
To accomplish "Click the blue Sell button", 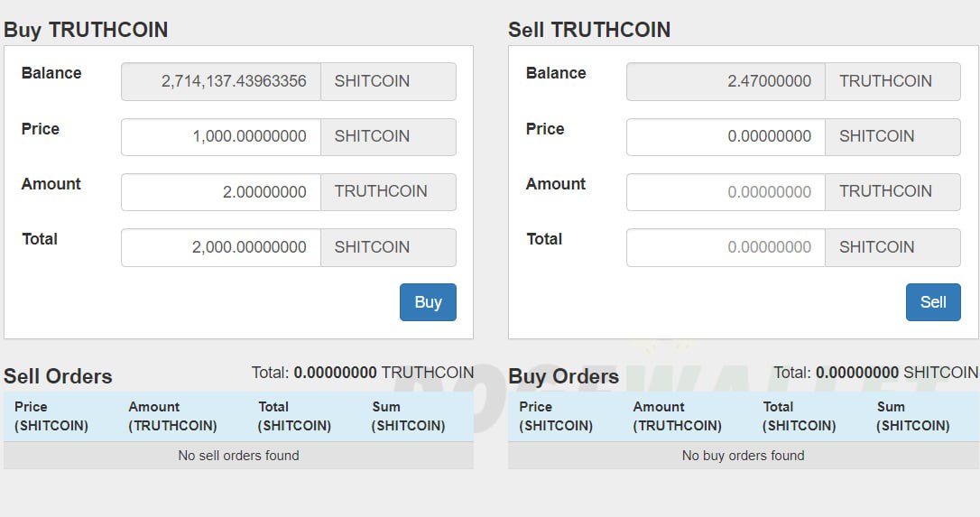I will click(x=933, y=302).
